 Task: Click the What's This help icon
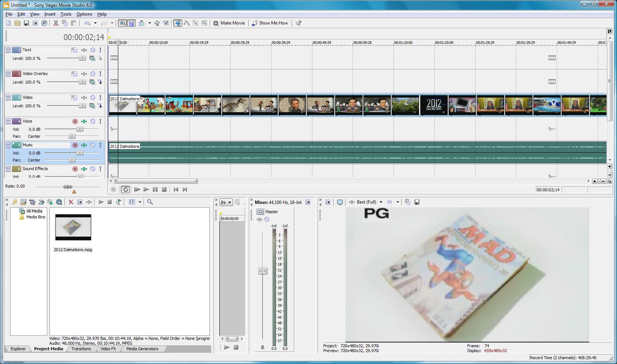click(298, 23)
